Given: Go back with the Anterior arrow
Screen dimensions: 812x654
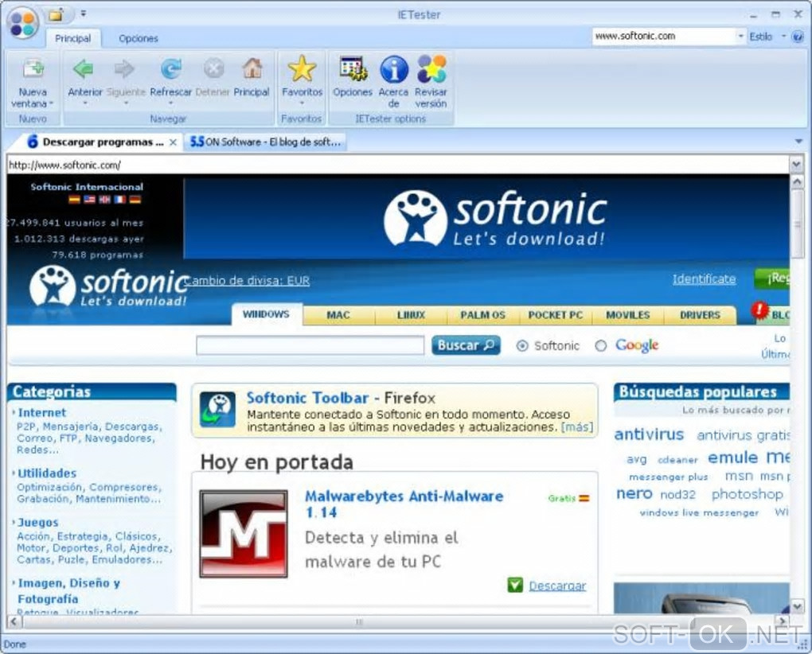Looking at the screenshot, I should pyautogui.click(x=84, y=68).
